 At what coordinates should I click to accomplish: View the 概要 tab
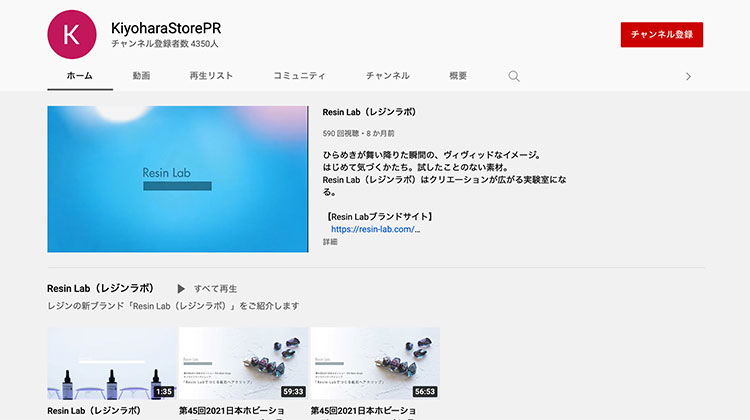[x=458, y=76]
